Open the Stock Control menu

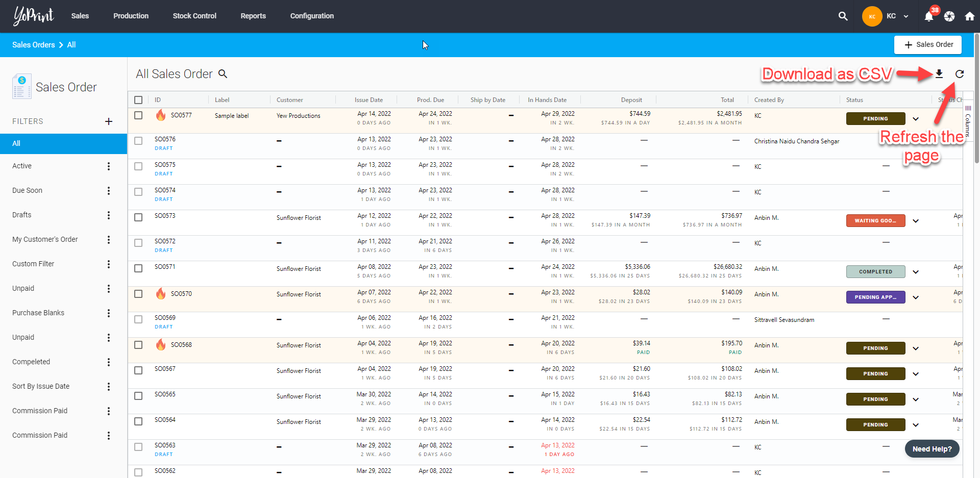194,16
